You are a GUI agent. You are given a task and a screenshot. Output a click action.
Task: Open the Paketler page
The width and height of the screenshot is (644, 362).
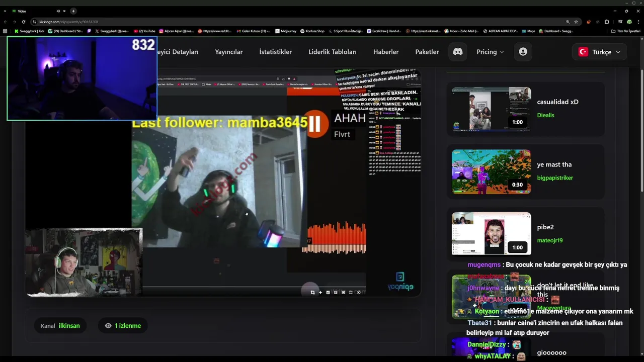tap(427, 52)
